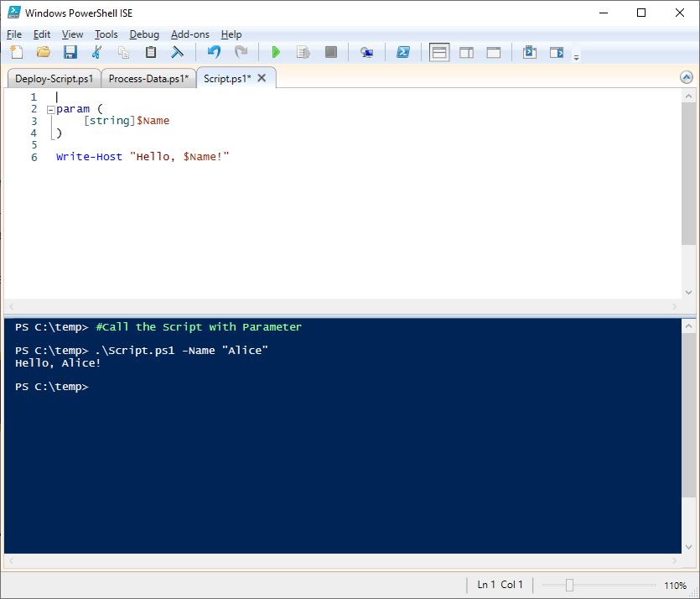Select the Script.ps1 tab
700x599 pixels.
pyautogui.click(x=227, y=79)
